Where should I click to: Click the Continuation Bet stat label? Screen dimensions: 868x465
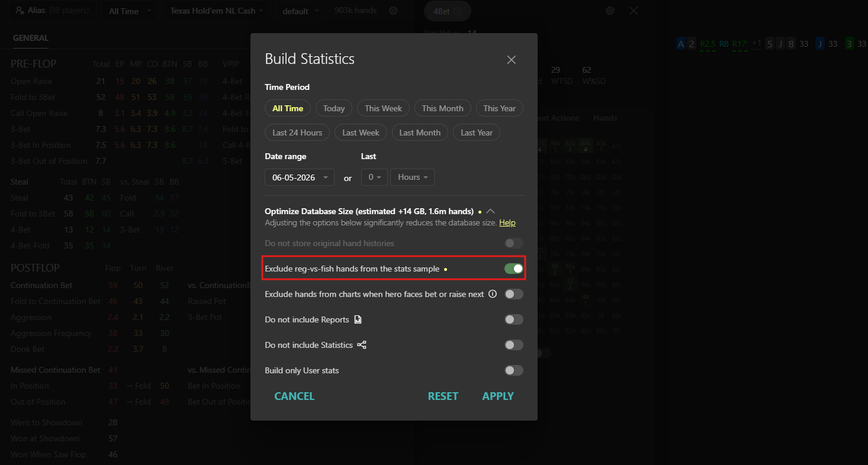pyautogui.click(x=41, y=285)
